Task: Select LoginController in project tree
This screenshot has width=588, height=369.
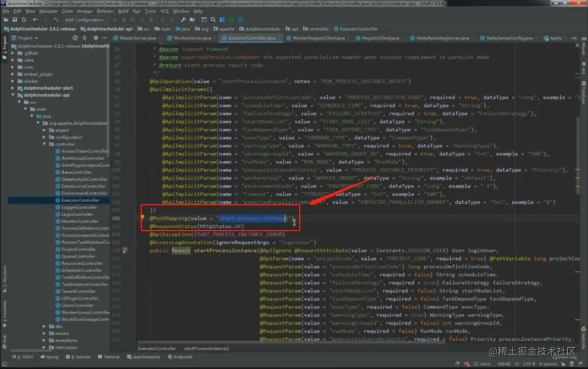Action: tap(74, 214)
